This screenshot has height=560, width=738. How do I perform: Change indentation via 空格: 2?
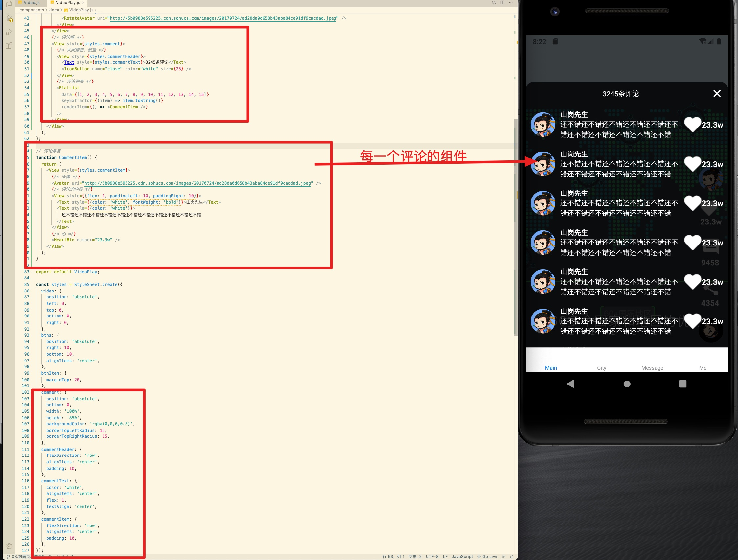pyautogui.click(x=415, y=557)
